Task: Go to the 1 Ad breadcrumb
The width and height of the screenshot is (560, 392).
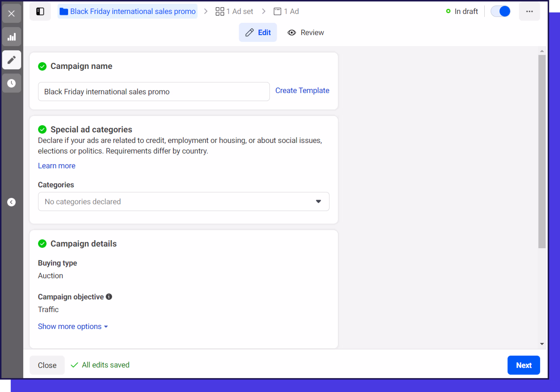Action: [286, 11]
